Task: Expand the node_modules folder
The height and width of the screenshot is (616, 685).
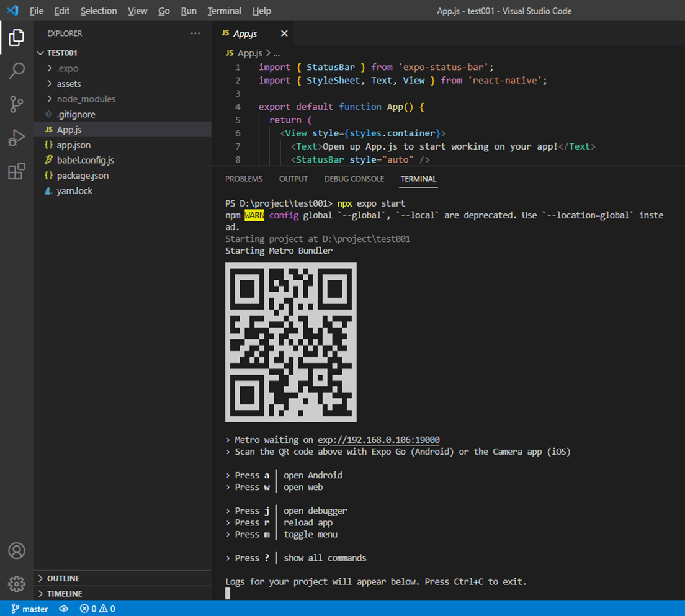Action: [x=50, y=99]
